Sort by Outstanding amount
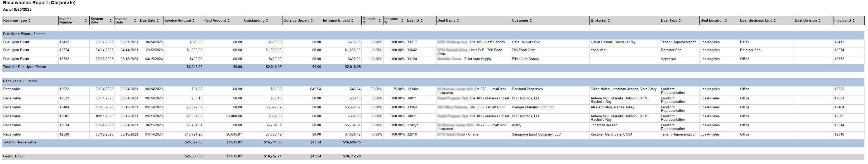The height and width of the screenshot is (164, 868). click(267, 21)
